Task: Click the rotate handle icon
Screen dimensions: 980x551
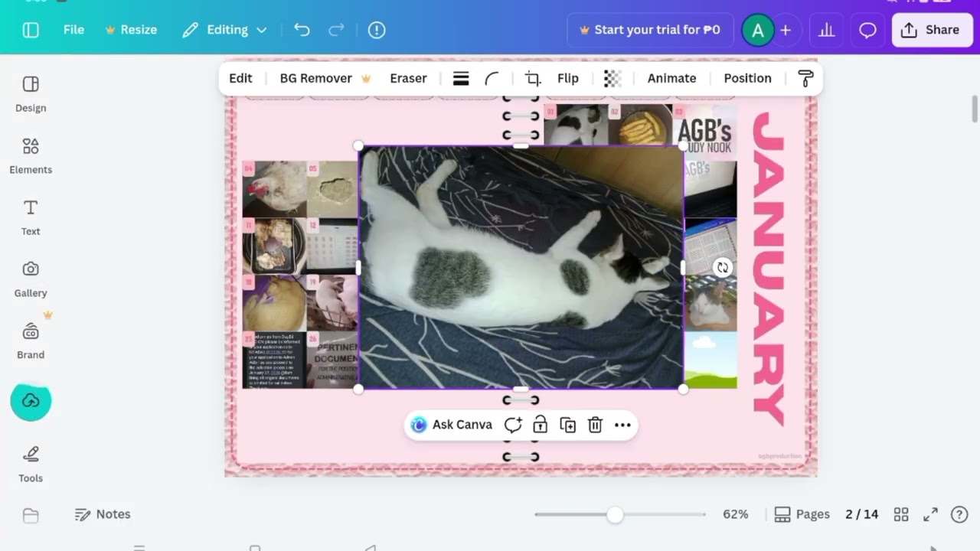Action: [x=722, y=267]
